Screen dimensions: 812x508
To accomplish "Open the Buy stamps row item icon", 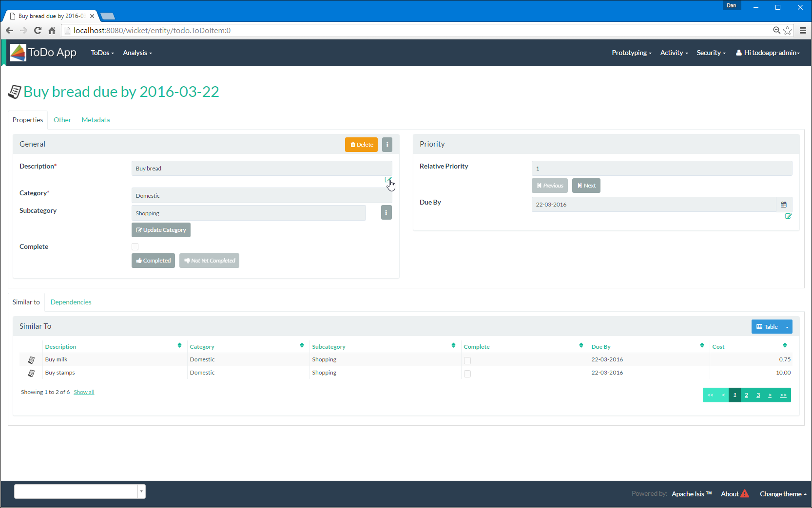I will 31,373.
